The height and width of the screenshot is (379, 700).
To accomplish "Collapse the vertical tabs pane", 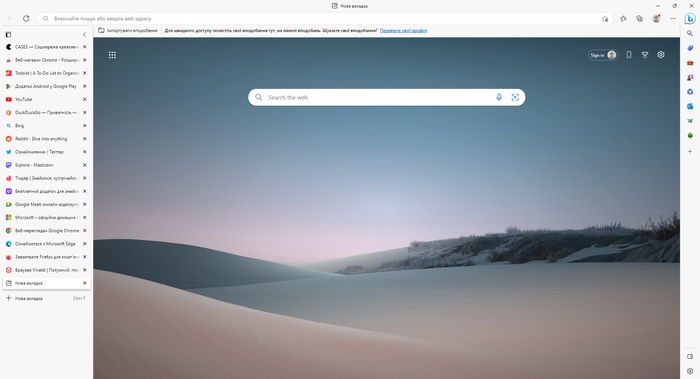I will [84, 34].
